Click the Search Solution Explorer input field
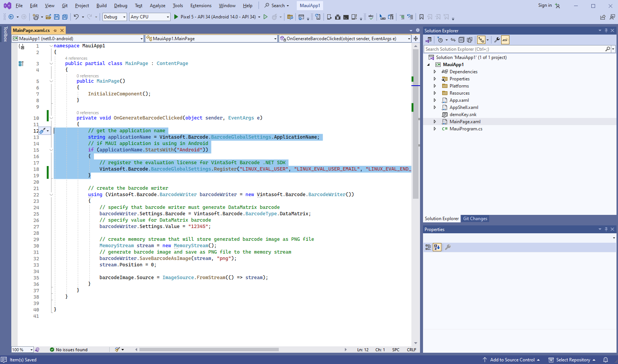Screen dimensions: 618x364 (x=515, y=49)
